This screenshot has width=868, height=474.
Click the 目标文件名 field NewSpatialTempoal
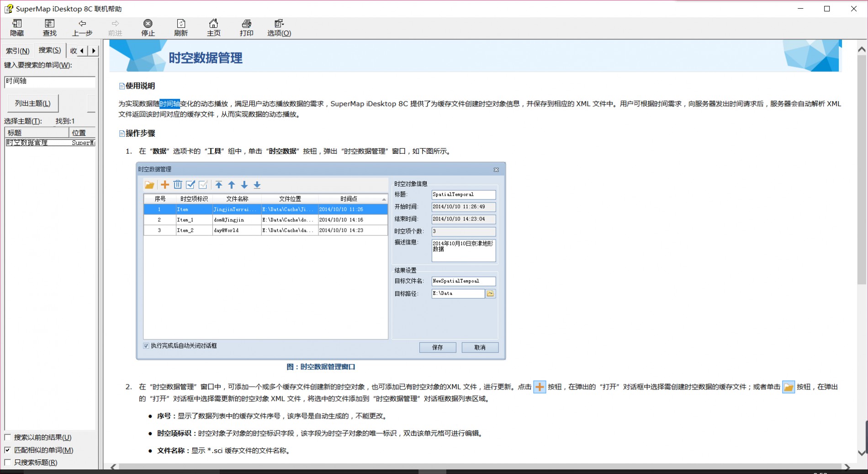coord(463,281)
